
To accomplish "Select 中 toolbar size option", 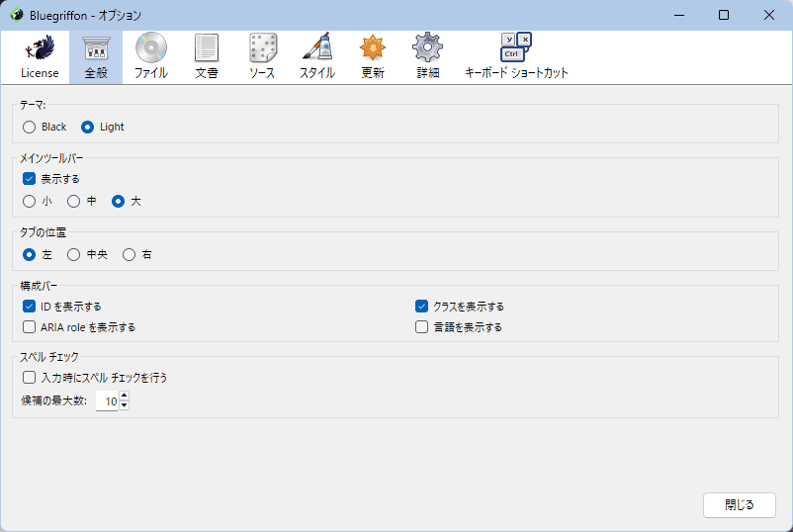I will pos(74,202).
